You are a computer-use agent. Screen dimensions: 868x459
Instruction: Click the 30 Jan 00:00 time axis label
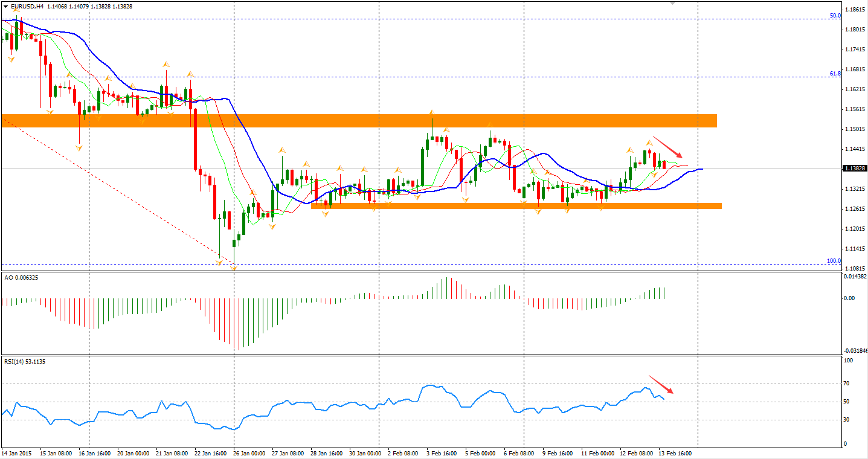click(x=364, y=452)
